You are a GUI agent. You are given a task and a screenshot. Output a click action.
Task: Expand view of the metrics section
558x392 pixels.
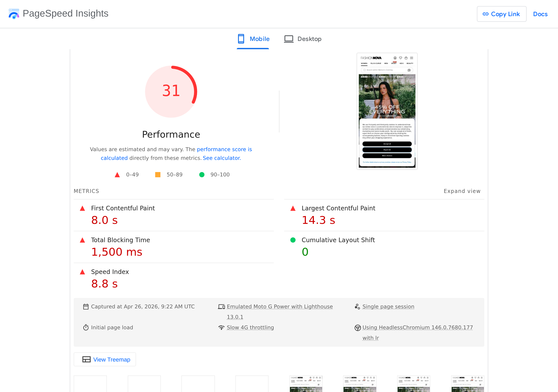coord(462,191)
